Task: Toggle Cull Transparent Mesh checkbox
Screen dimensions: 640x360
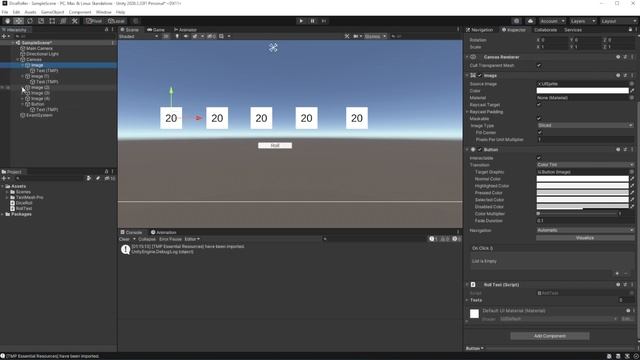Action: point(539,66)
